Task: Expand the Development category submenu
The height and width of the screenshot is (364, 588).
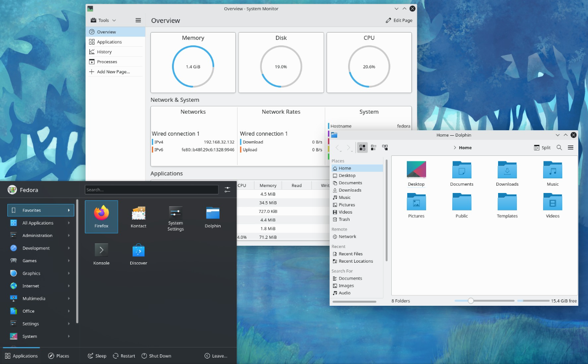Action: 40,248
